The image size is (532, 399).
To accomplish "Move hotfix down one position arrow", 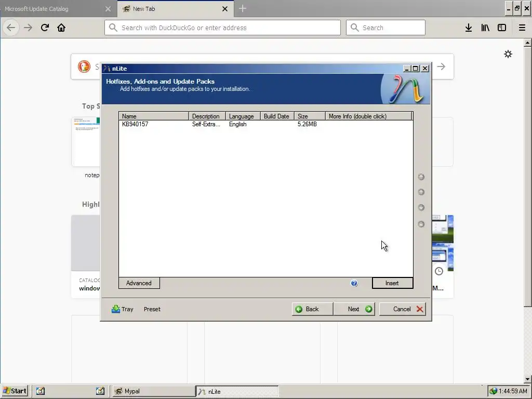I will [421, 207].
